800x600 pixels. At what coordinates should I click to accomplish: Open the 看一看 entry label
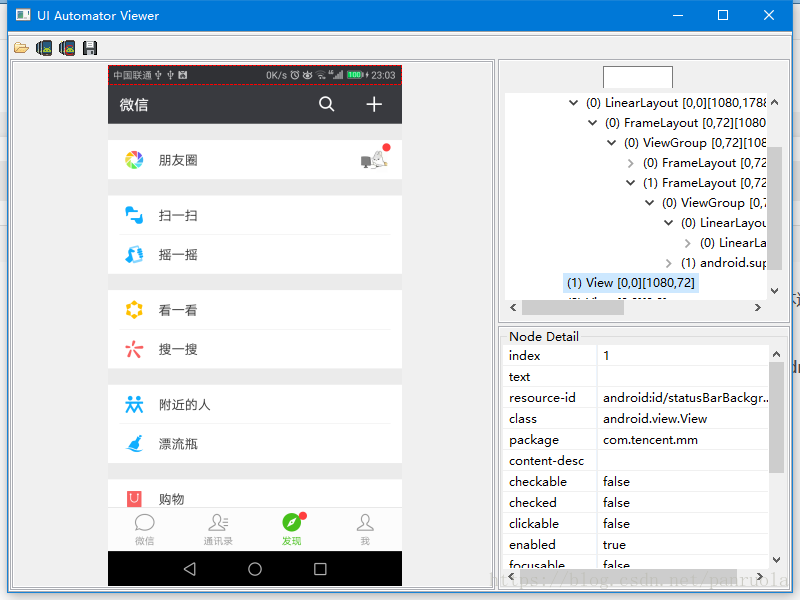point(178,310)
